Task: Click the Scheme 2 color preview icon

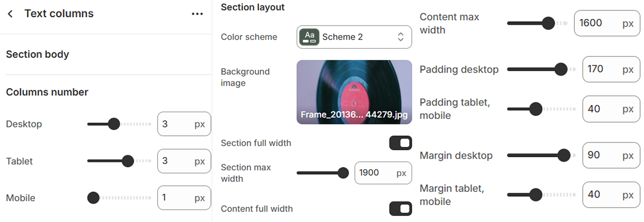Action: tap(309, 37)
